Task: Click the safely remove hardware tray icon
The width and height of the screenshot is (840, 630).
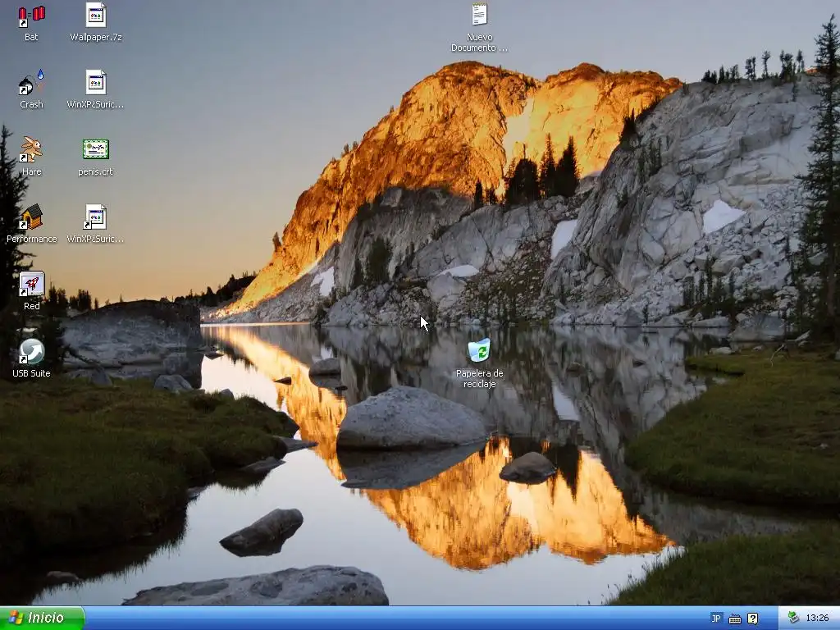Action: pos(793,618)
